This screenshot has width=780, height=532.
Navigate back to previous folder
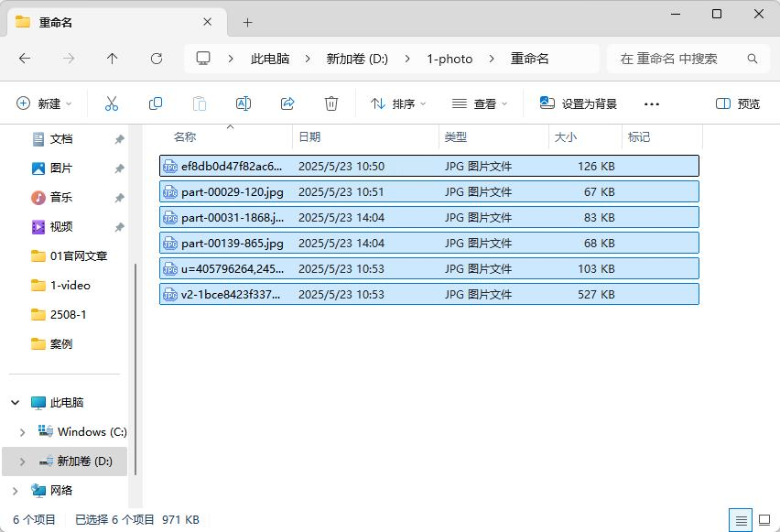(25, 59)
